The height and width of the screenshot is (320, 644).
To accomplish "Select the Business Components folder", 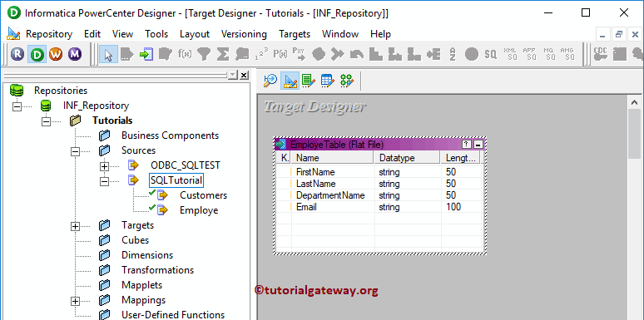I will point(170,135).
